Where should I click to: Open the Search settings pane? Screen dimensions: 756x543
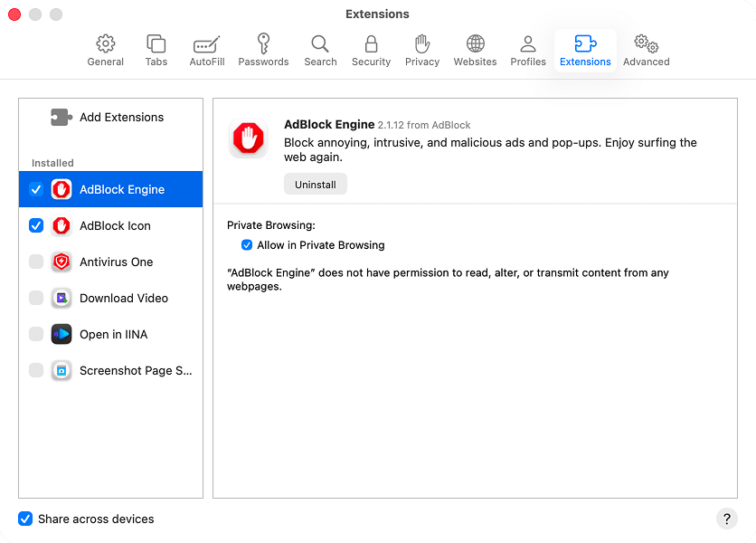320,50
